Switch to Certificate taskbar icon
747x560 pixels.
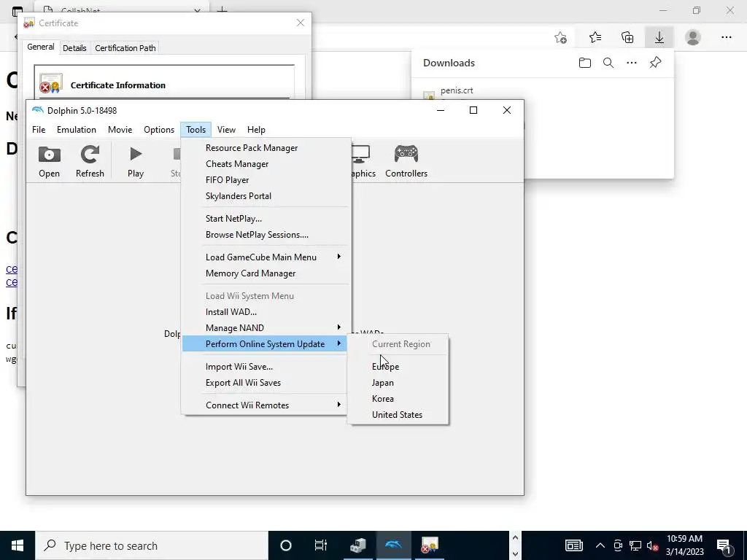429,545
